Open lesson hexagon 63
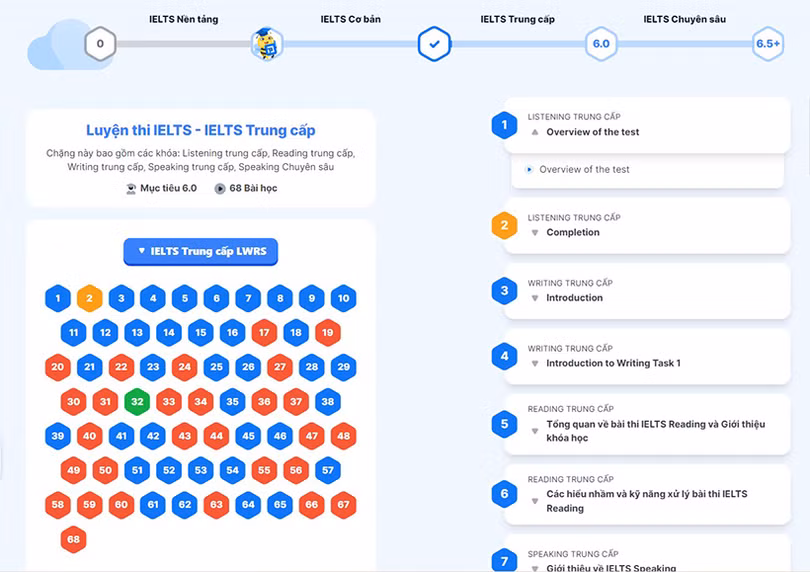 [216, 505]
